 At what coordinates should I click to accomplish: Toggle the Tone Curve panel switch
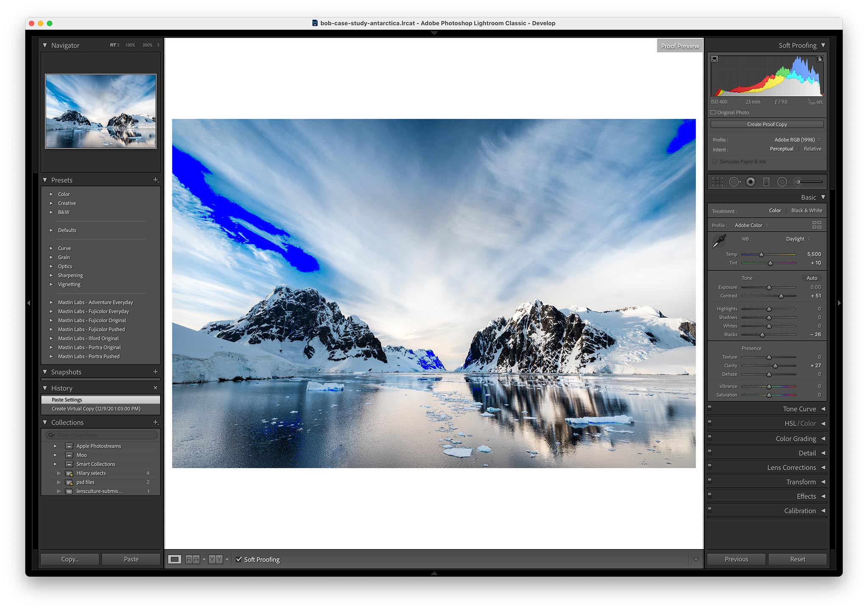pyautogui.click(x=710, y=408)
